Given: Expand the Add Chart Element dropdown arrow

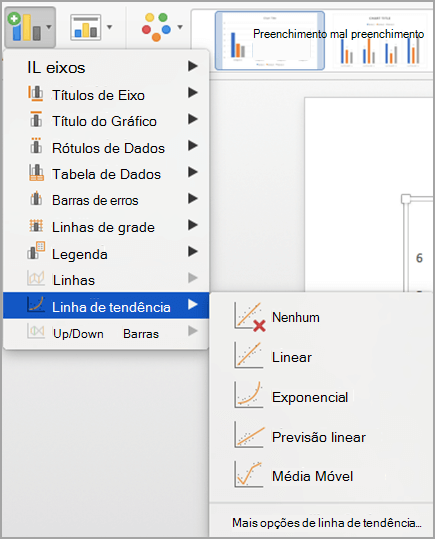Looking at the screenshot, I should pos(49,27).
